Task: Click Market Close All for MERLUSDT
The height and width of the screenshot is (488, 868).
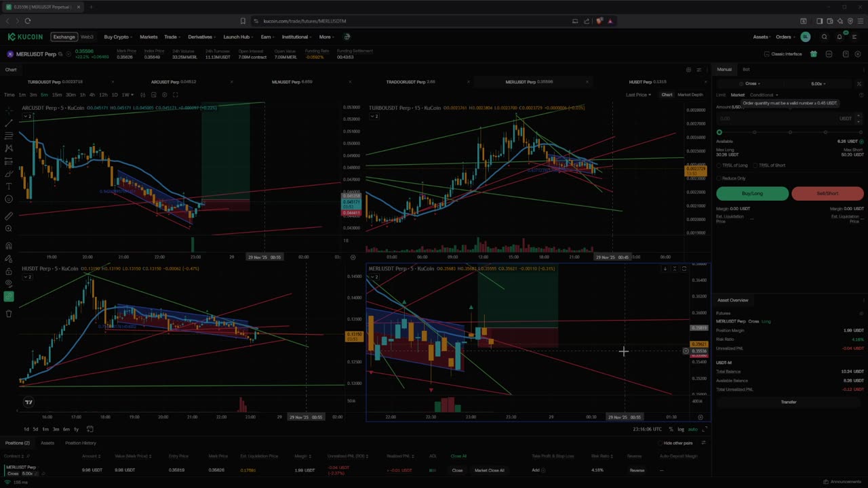Action: [x=489, y=470]
